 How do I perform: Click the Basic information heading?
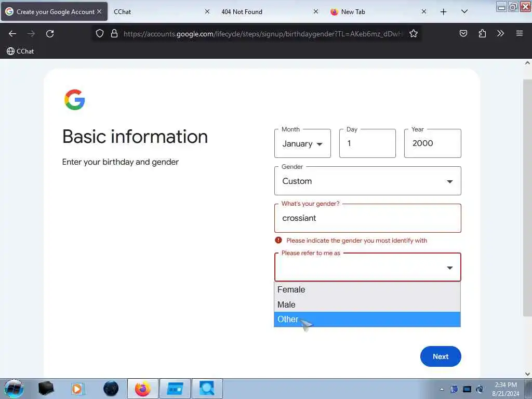[135, 137]
